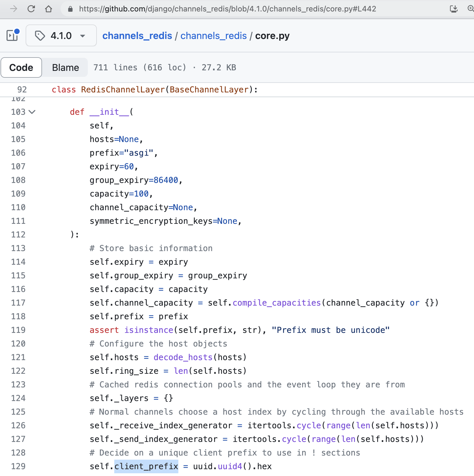Click line number 103
Viewport: 474px width, 476px height.
pyautogui.click(x=18, y=112)
